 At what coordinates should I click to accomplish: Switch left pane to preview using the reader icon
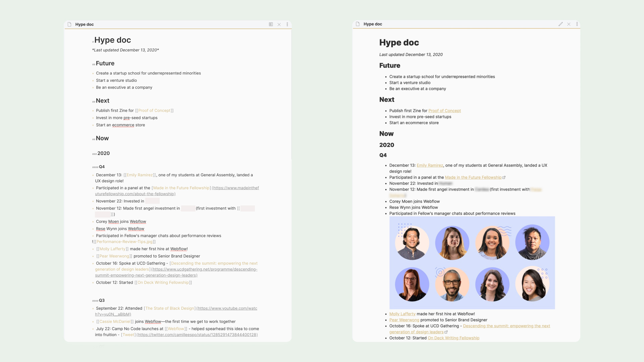270,24
